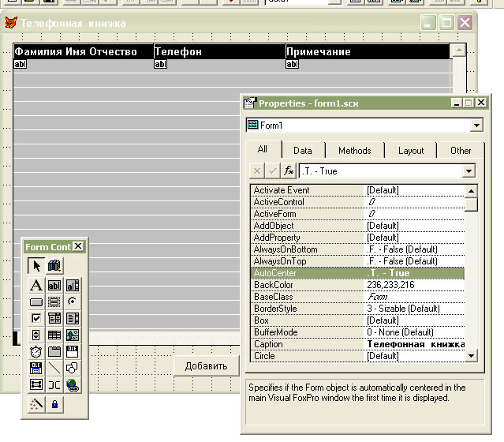Open the Form1 object dropdown in Properties
The height and width of the screenshot is (442, 504).
point(476,125)
